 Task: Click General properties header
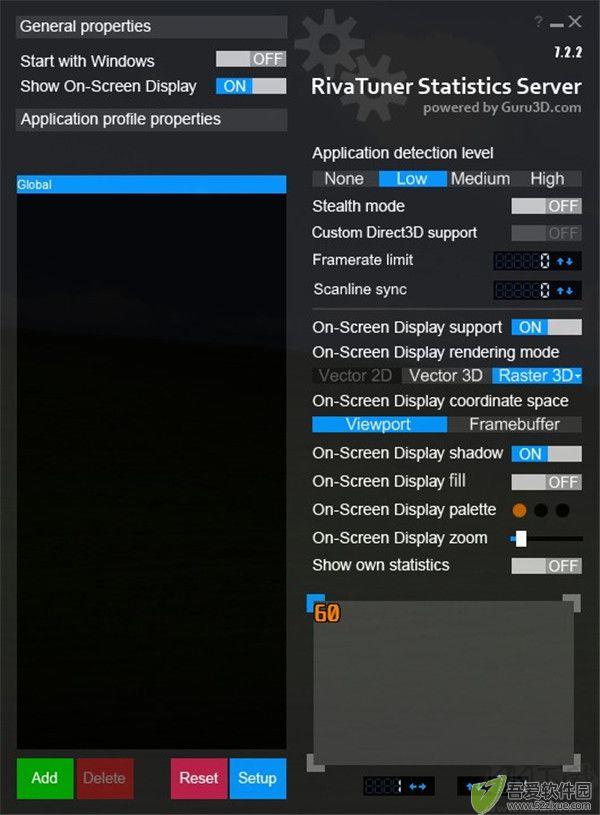151,27
